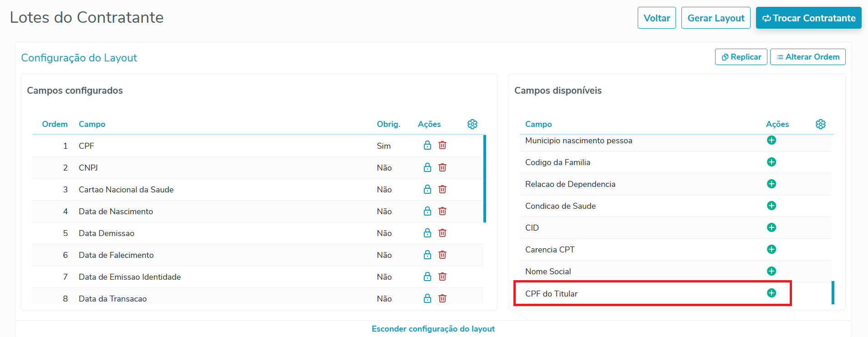This screenshot has height=337, width=868.
Task: Open settings gear in Campos configurados table
Action: [x=472, y=124]
